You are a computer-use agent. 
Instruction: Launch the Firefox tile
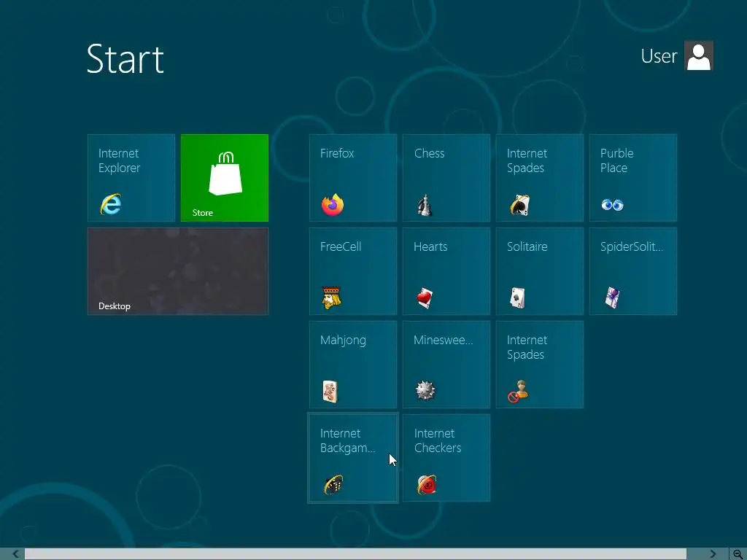coord(353,178)
